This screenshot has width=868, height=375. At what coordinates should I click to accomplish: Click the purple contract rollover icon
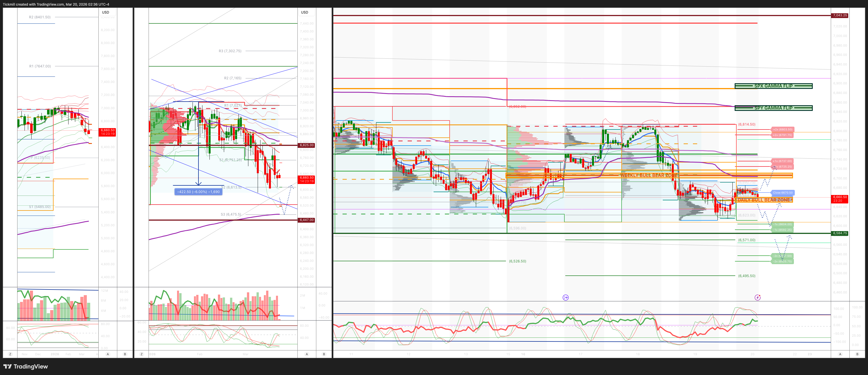tap(566, 297)
